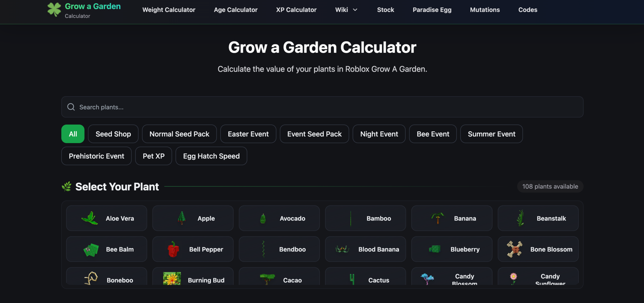Viewport: 644px width, 303px height.
Task: Navigate to the Mutations page
Action: 485,10
